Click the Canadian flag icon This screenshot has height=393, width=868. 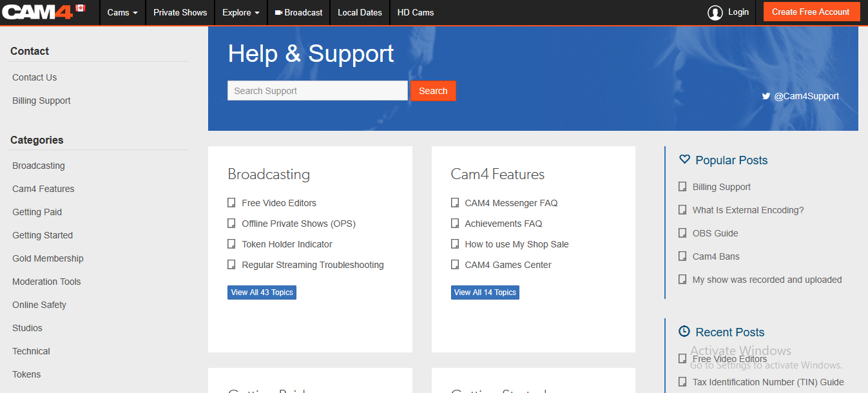coord(81,8)
